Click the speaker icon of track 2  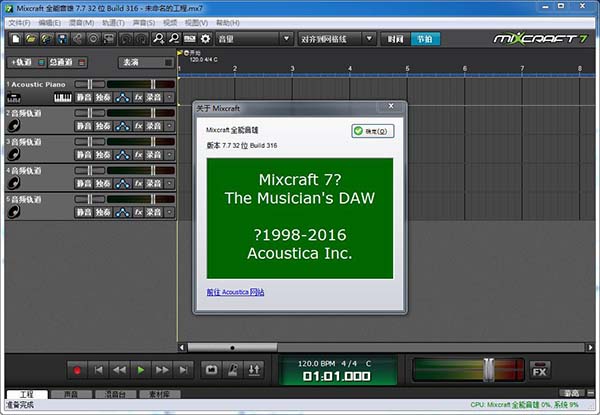coord(14,125)
